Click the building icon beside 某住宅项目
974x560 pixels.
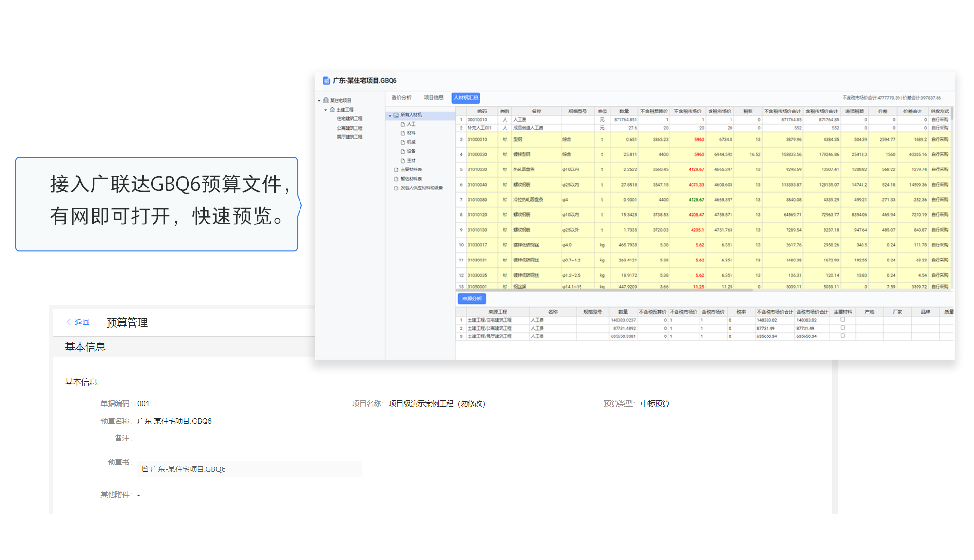pyautogui.click(x=326, y=100)
